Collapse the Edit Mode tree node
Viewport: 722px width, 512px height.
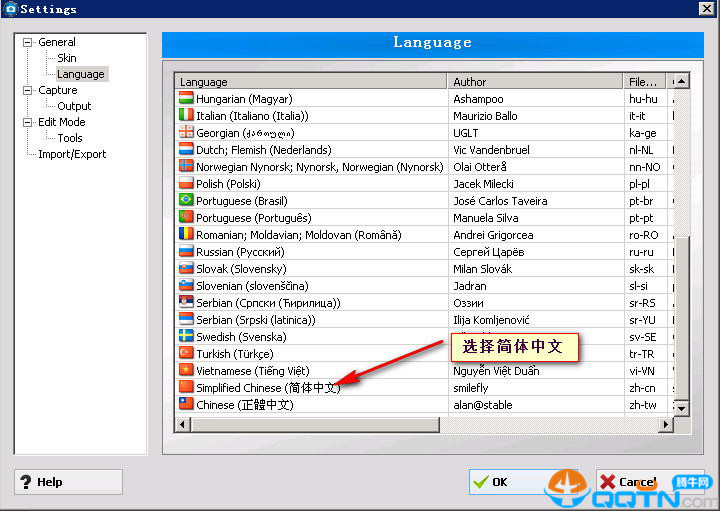coord(28,122)
